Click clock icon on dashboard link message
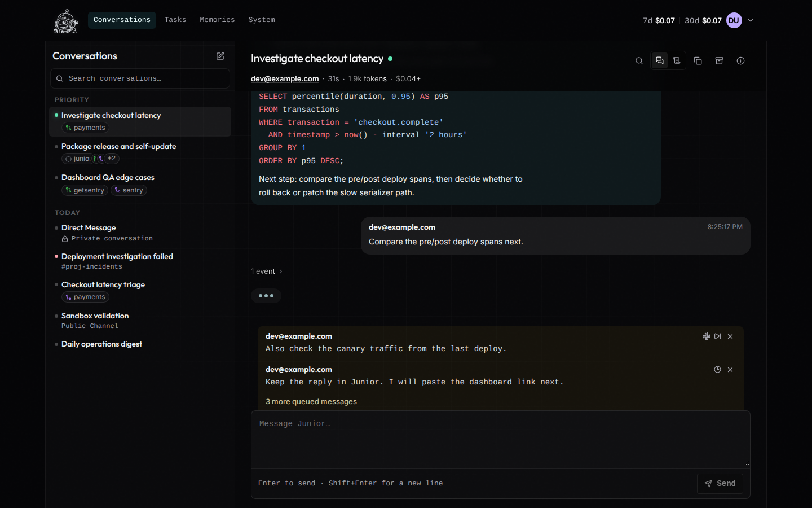This screenshot has width=812, height=508. click(717, 370)
